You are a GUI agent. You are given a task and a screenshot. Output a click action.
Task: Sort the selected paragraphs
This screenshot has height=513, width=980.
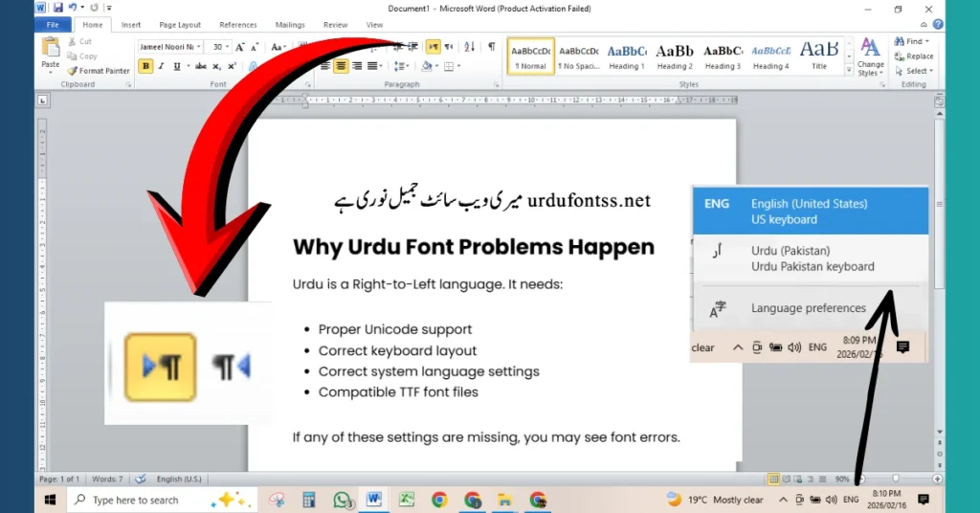[x=469, y=47]
